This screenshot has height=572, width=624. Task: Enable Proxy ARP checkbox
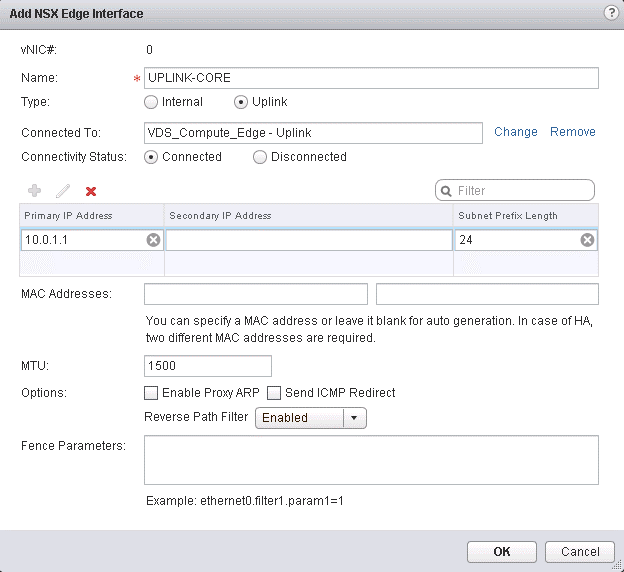(x=151, y=393)
